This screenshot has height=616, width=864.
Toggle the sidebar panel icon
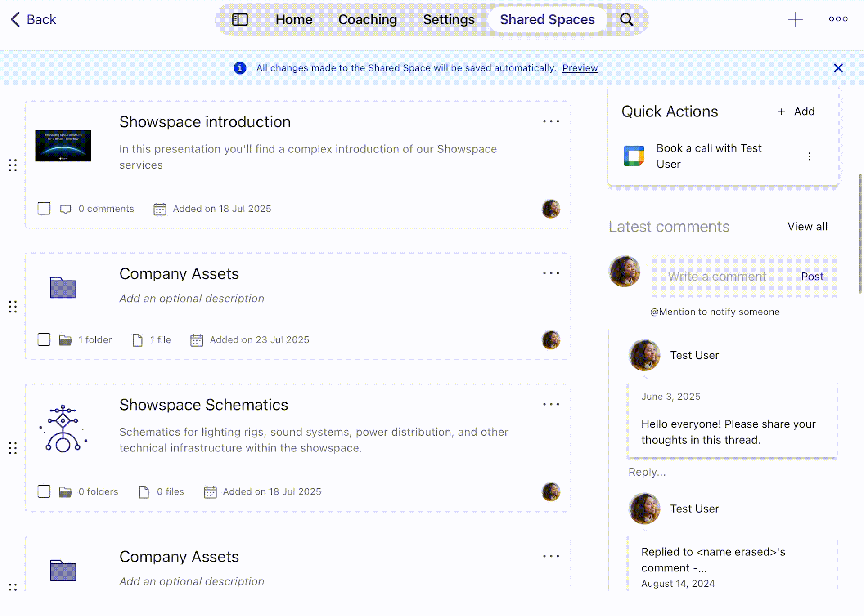tap(240, 19)
